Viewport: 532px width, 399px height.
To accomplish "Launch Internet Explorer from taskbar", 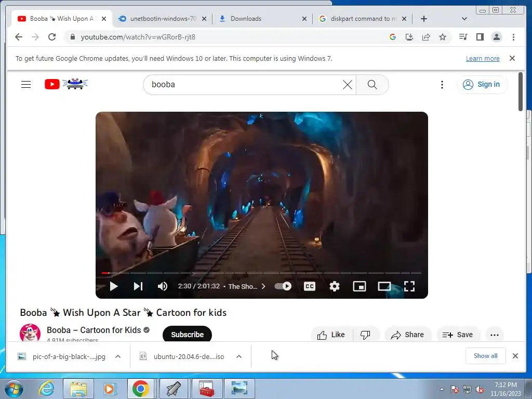I will 46,389.
